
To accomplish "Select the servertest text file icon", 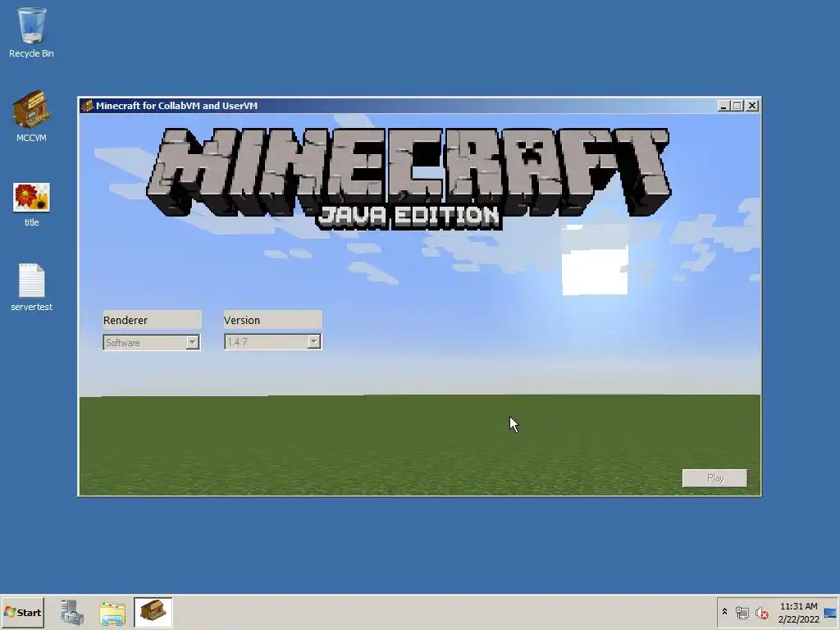I will tap(31, 287).
